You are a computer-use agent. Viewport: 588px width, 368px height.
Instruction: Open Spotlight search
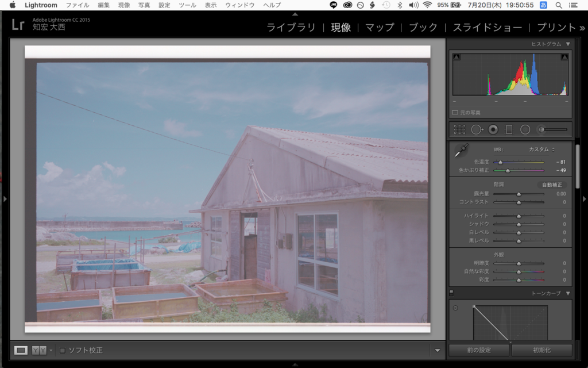pyautogui.click(x=558, y=5)
